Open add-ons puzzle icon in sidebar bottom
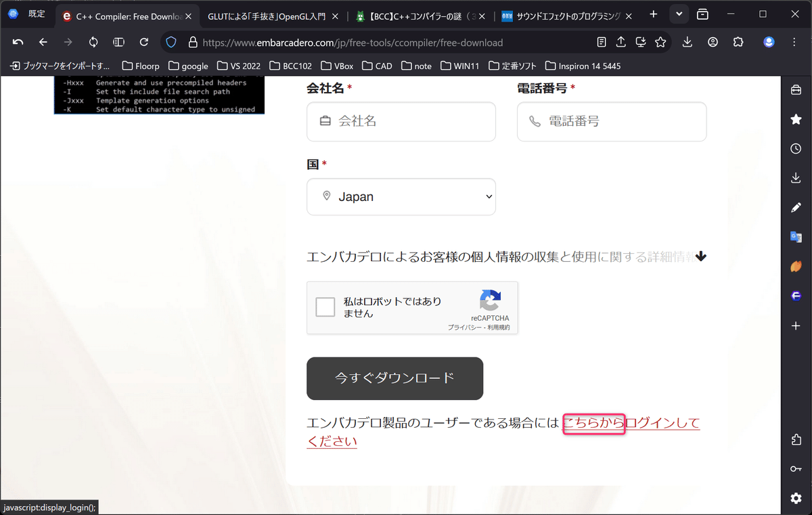 796,440
